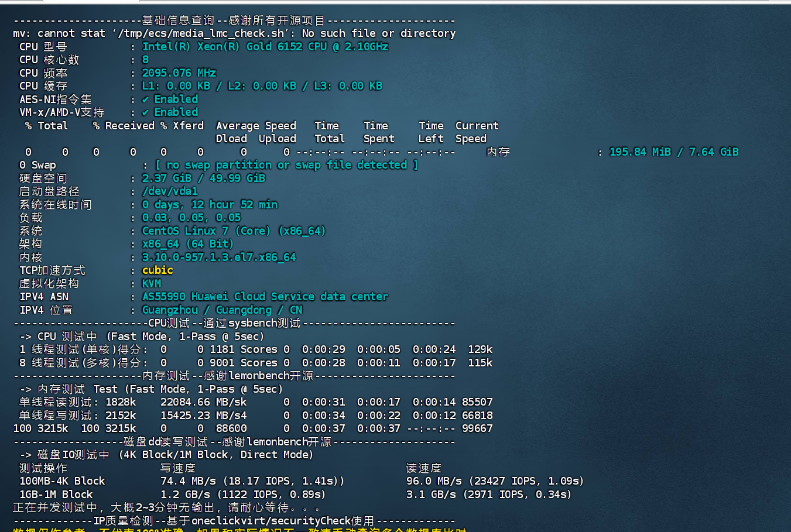Click AS55990 Huawei Cloud Service ASN text

coord(265,297)
